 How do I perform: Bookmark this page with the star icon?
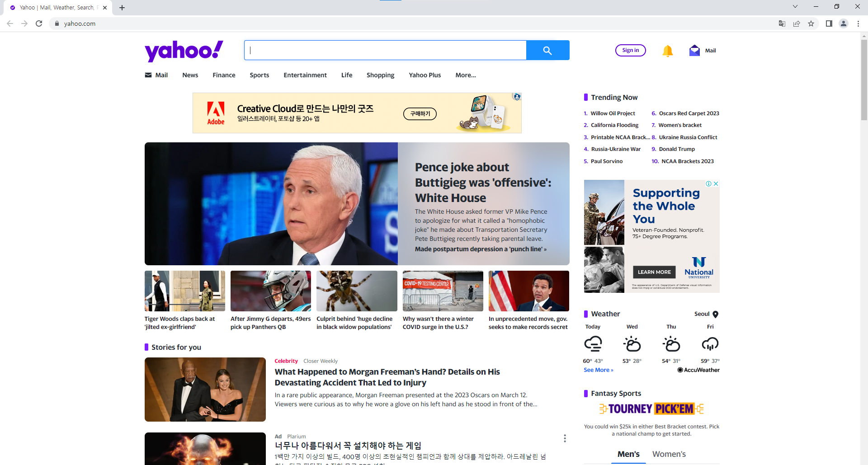[811, 23]
